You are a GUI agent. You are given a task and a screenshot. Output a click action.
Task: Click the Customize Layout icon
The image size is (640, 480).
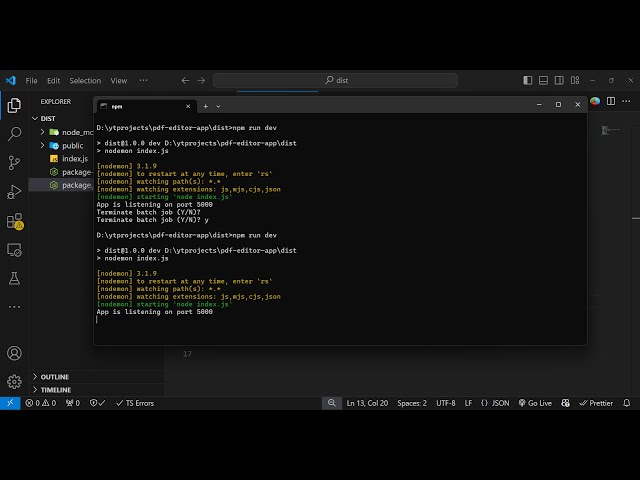(577, 80)
